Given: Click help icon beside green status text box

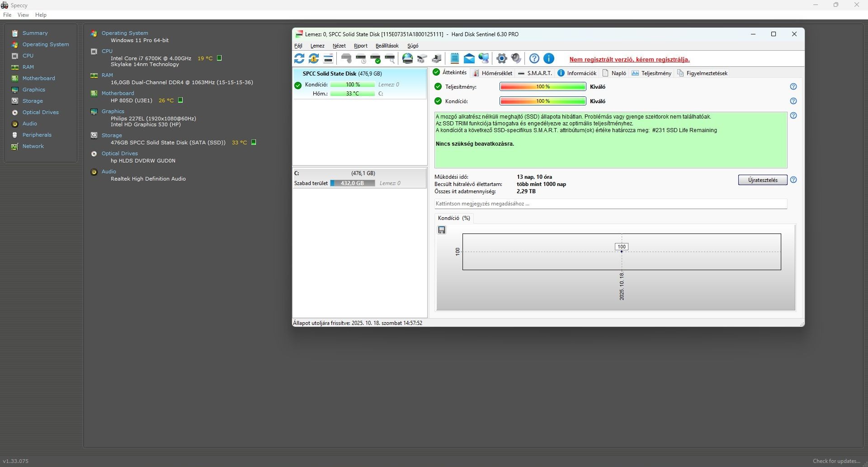Looking at the screenshot, I should pos(793,115).
